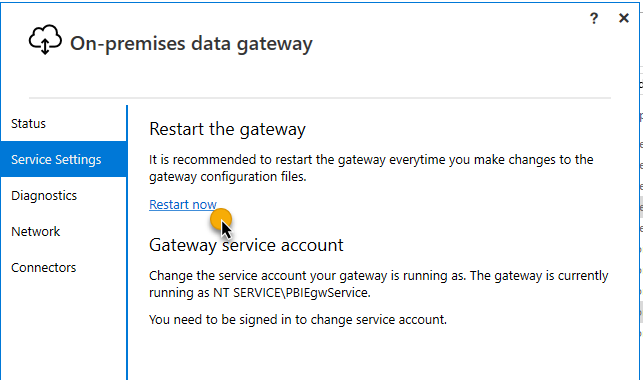The height and width of the screenshot is (380, 643).
Task: Close the On-premises data gateway window
Action: pos(624,18)
